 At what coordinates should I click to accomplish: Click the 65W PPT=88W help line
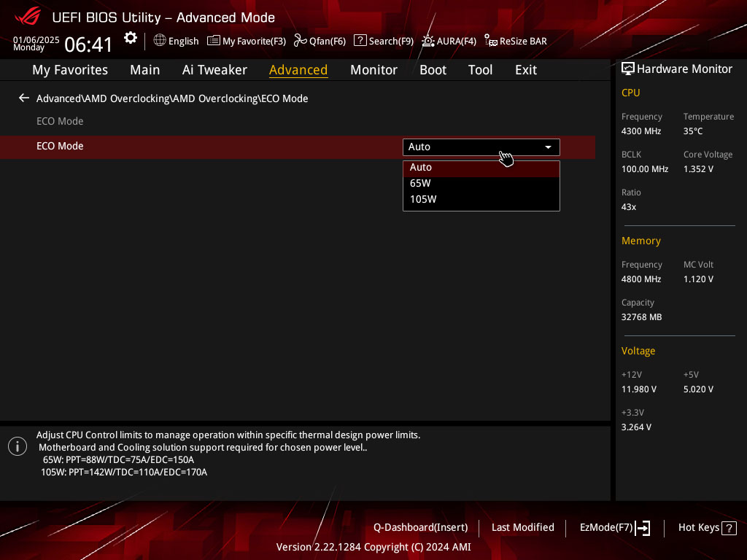coord(118,460)
